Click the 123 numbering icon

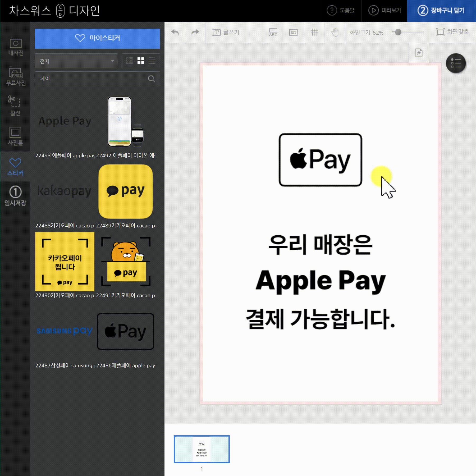click(293, 32)
